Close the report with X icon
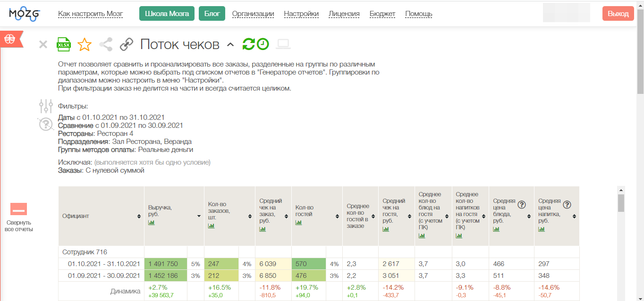This screenshot has height=301, width=644. [x=43, y=44]
